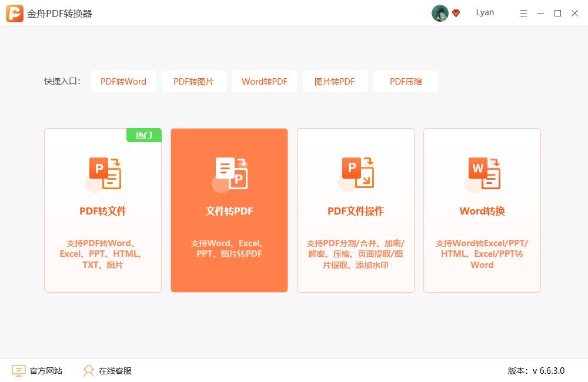Click the username Lyan
Image resolution: width=588 pixels, height=382 pixels.
point(485,12)
